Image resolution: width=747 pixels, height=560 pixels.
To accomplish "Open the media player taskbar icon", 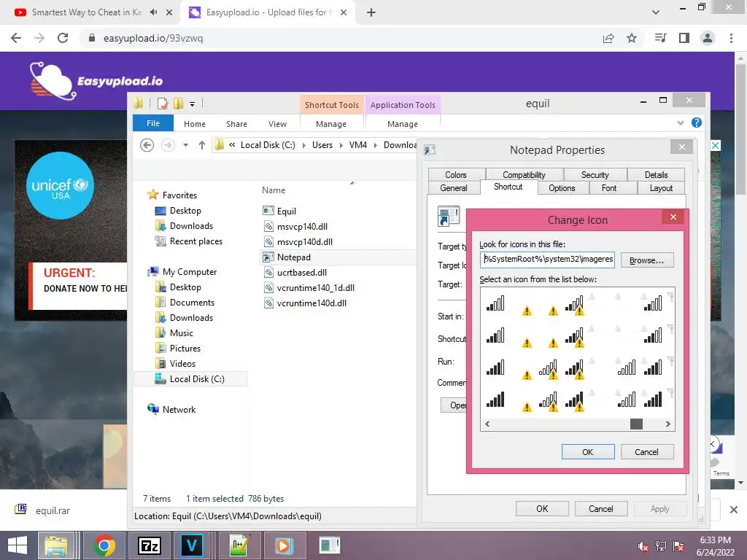I will (x=284, y=545).
